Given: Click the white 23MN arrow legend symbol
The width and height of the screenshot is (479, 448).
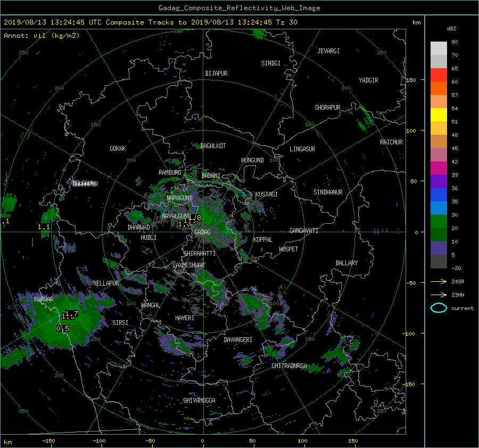Looking at the screenshot, I should [439, 295].
